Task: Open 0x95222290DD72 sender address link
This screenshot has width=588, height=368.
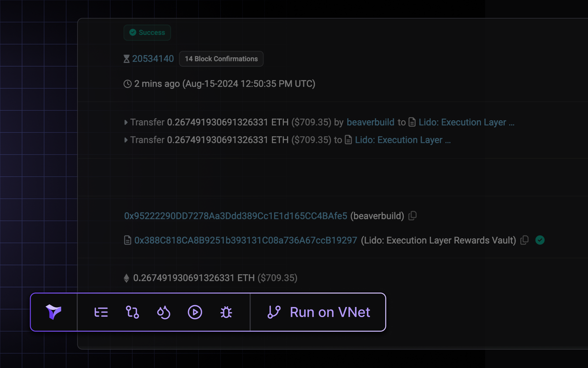Action: 236,216
